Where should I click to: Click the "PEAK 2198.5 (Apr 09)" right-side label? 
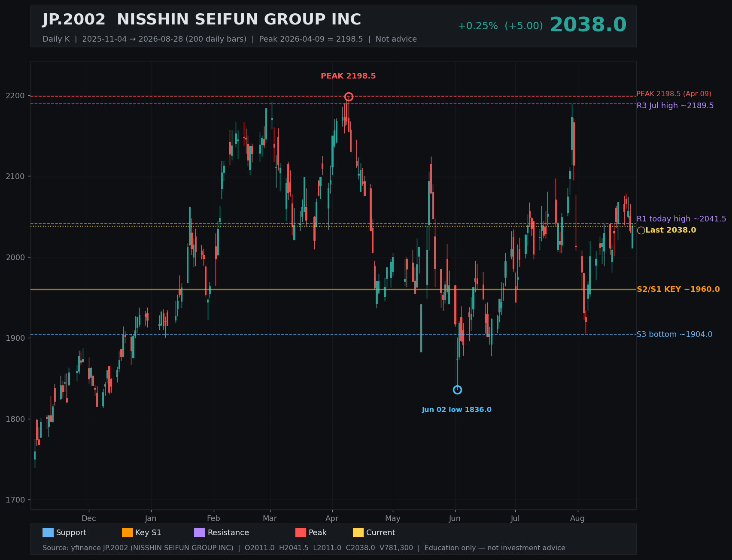coord(674,94)
